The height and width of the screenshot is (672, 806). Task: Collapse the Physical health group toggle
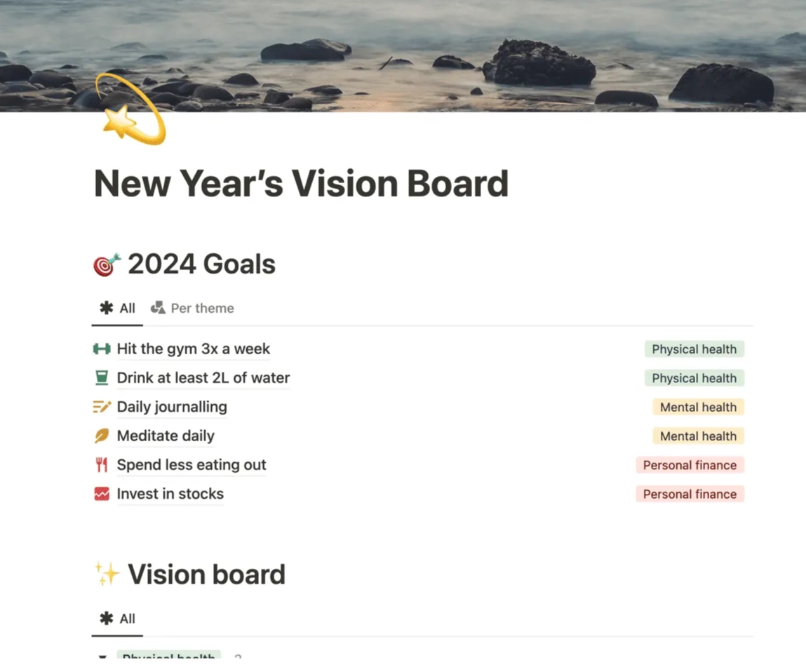click(102, 657)
